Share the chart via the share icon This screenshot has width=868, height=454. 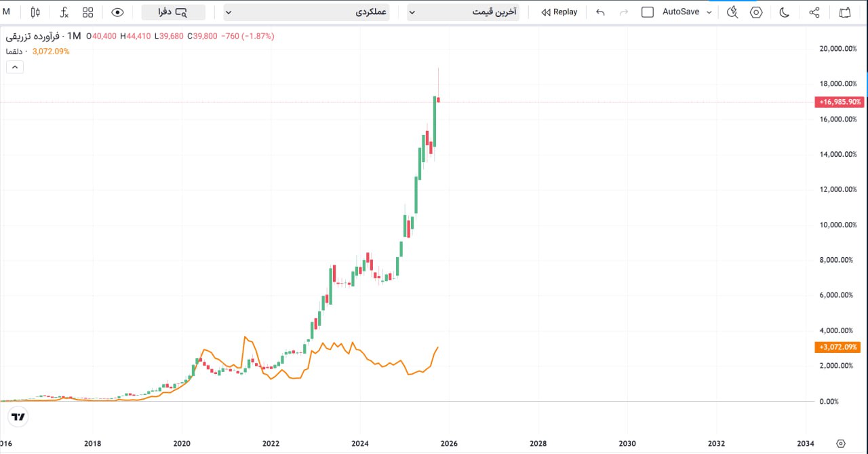(x=814, y=12)
